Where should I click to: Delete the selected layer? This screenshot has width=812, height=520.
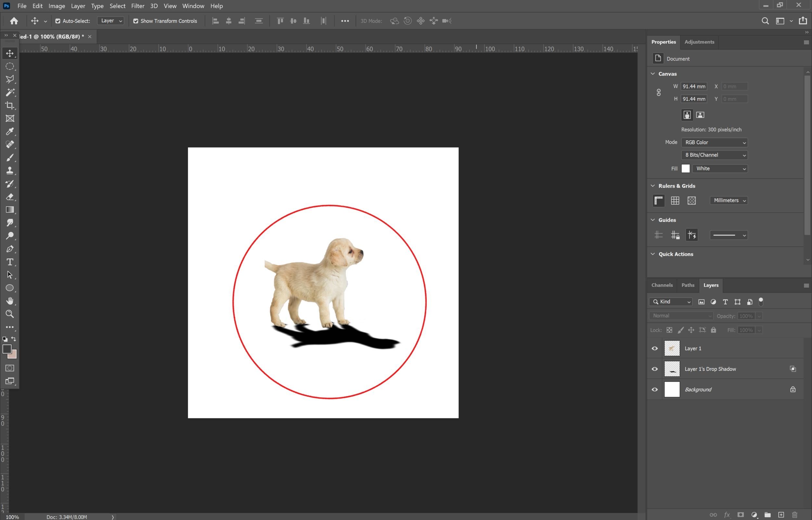point(794,514)
